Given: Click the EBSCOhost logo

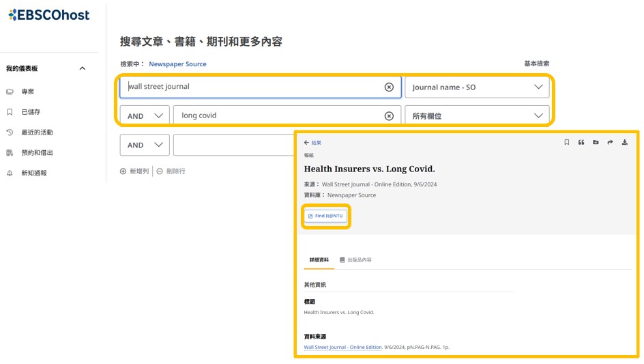Looking at the screenshot, I should (x=49, y=15).
